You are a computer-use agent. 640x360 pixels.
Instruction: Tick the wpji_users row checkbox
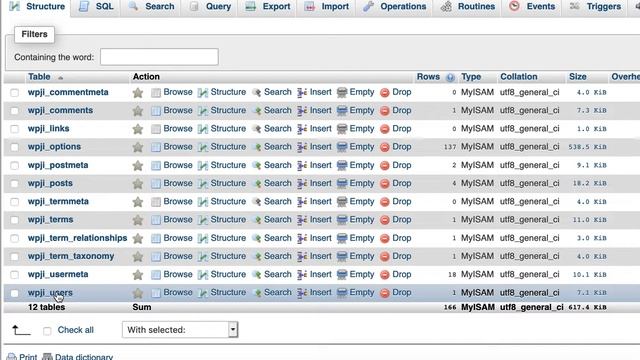(15, 293)
